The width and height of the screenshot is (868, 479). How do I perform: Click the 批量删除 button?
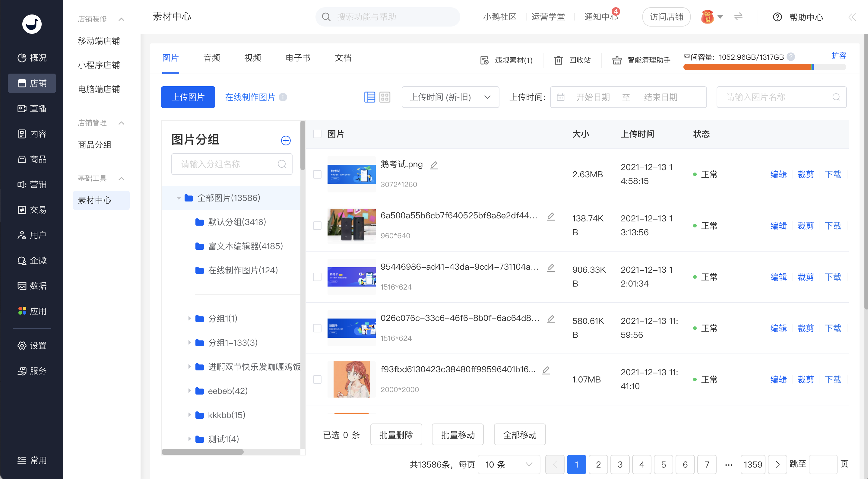coord(396,434)
